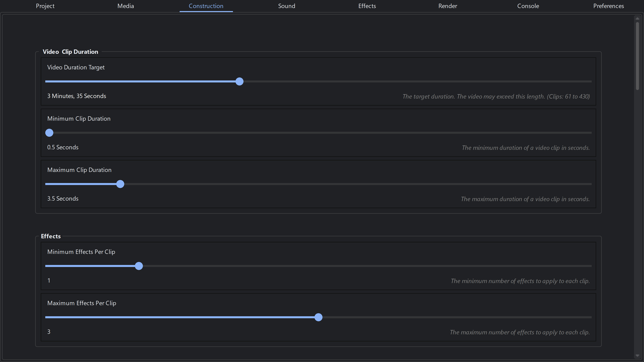This screenshot has width=644, height=362.
Task: Click the Video Clip Duration section heading
Action: [x=70, y=52]
